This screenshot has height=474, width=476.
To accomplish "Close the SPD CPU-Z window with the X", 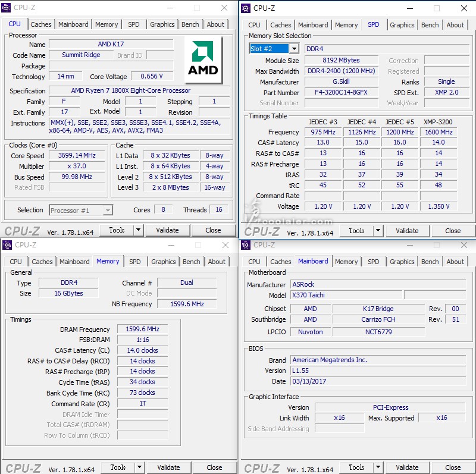I will (x=464, y=8).
